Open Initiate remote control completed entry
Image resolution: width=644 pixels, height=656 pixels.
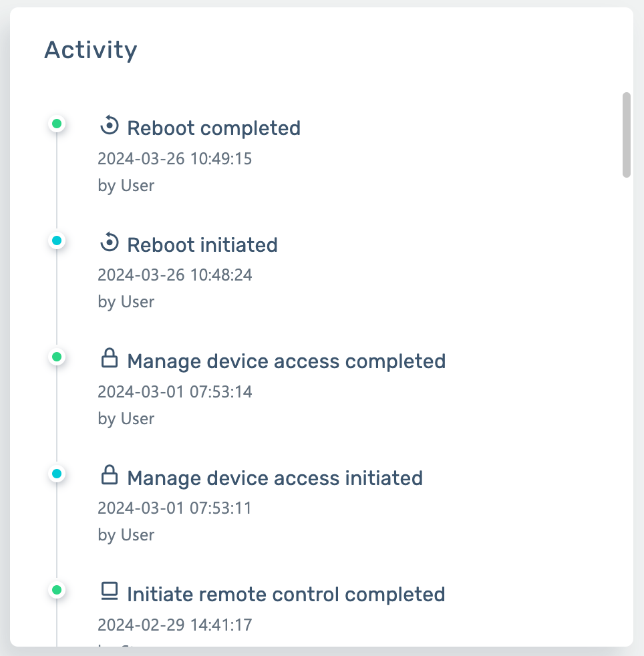pyautogui.click(x=286, y=595)
